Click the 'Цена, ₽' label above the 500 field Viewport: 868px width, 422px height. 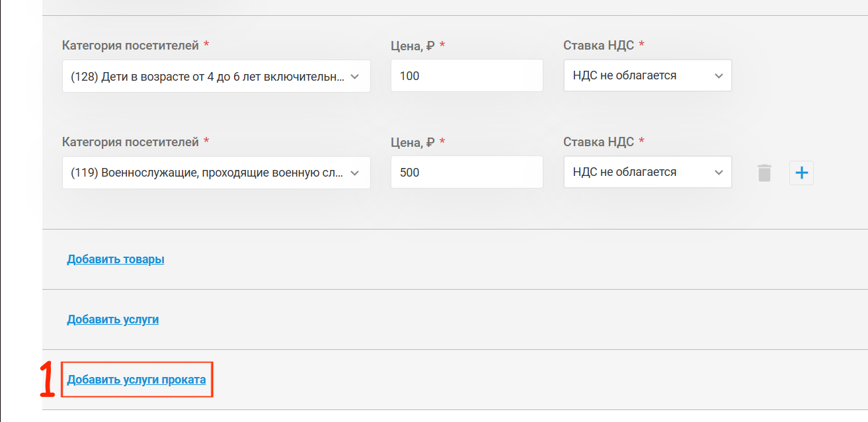click(413, 142)
